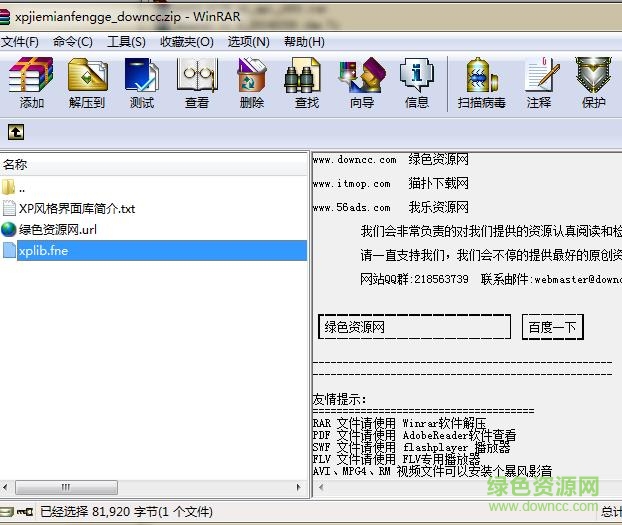This screenshot has height=525, width=622.
Task: Open the Options (选项) menu
Action: [x=249, y=42]
